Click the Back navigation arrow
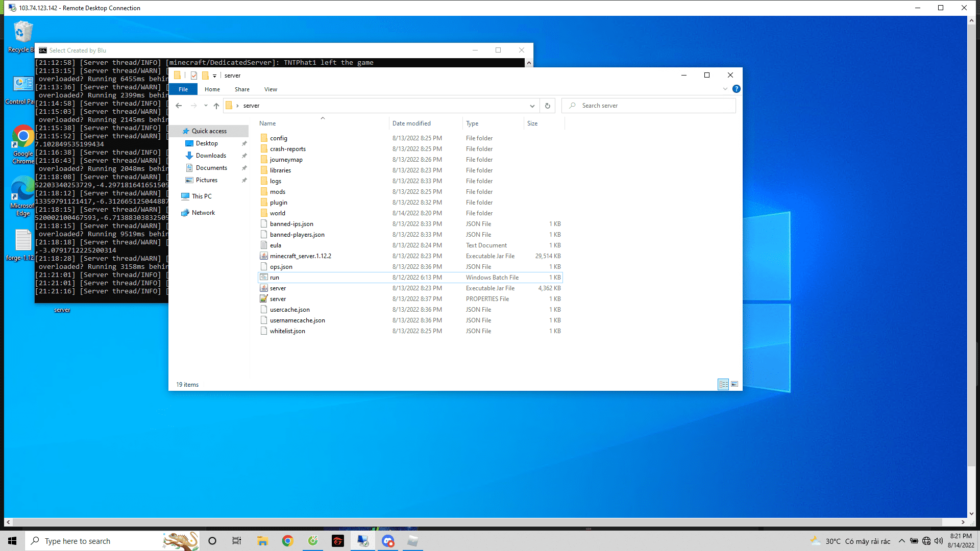Image resolution: width=980 pixels, height=551 pixels. tap(179, 106)
